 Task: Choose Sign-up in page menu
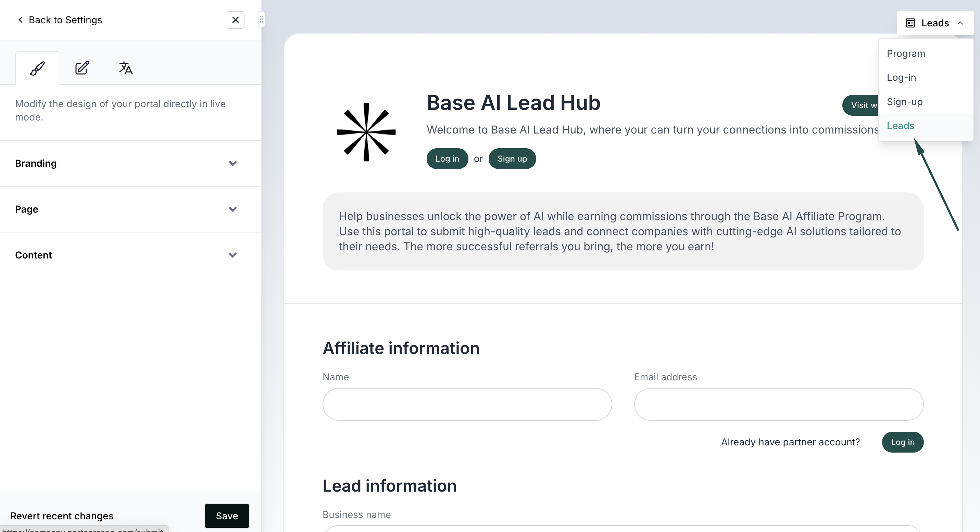coord(904,102)
